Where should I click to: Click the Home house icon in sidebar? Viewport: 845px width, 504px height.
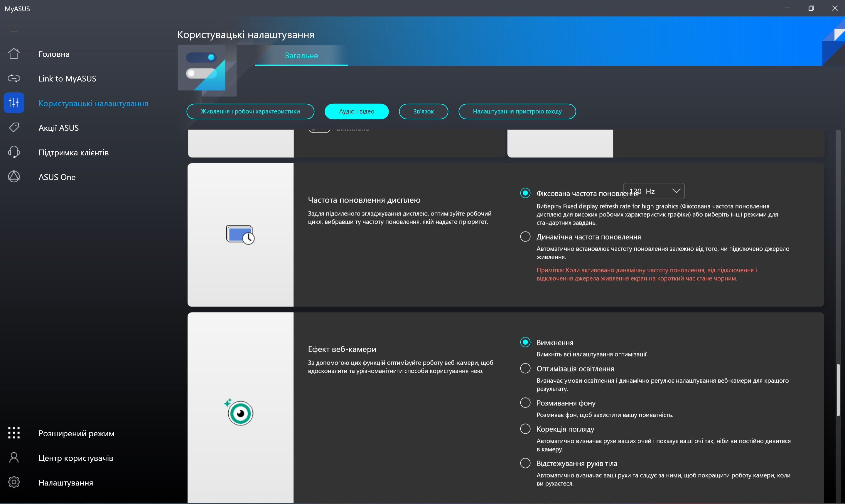(x=14, y=54)
